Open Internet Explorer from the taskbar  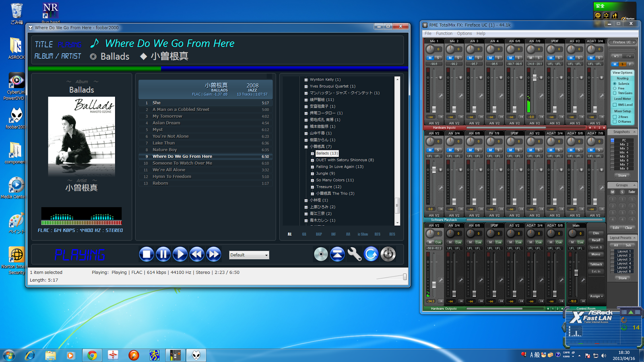[x=30, y=355]
